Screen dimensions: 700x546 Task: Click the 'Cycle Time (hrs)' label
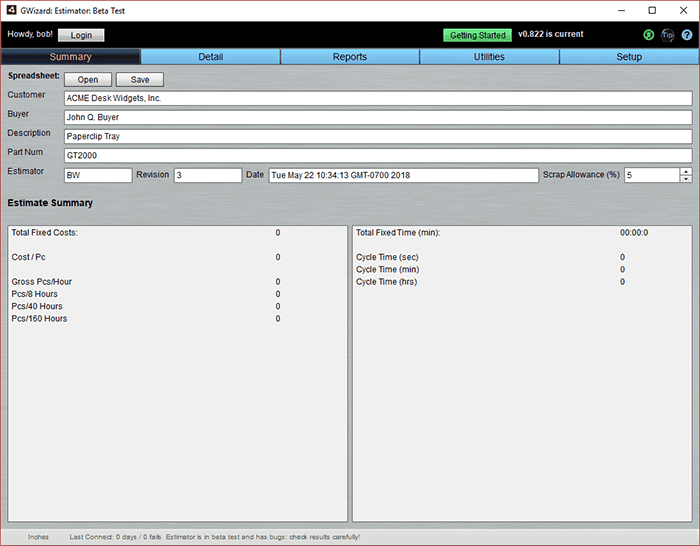pyautogui.click(x=386, y=282)
